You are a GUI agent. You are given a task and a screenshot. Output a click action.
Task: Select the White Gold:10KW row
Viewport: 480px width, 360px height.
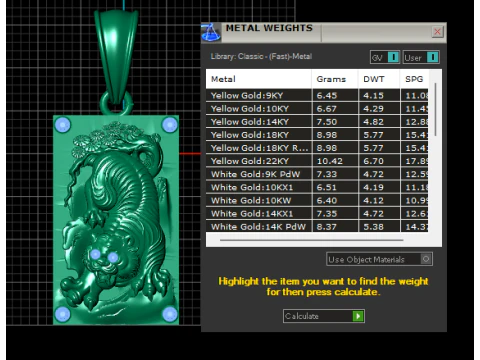point(317,200)
